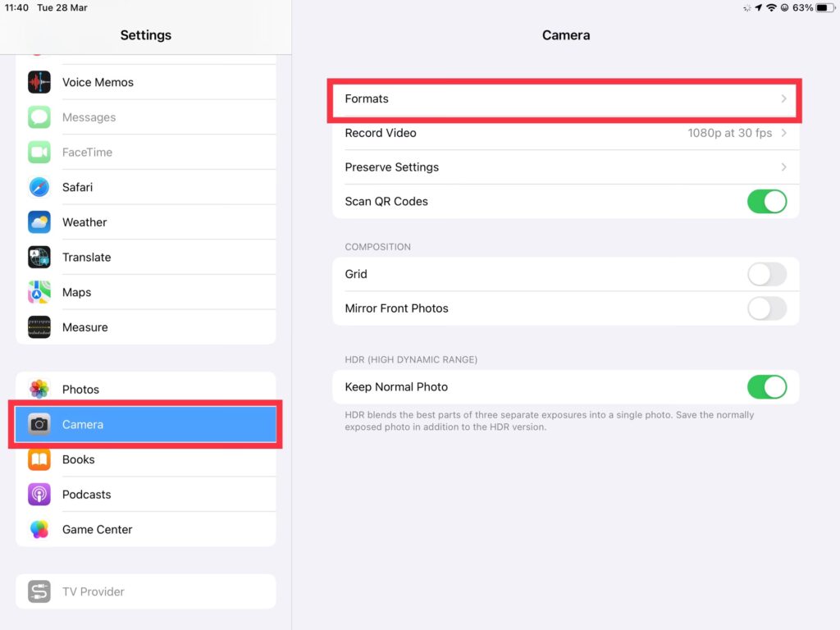
Task: Expand the Preserve Settings chevron
Action: click(565, 167)
